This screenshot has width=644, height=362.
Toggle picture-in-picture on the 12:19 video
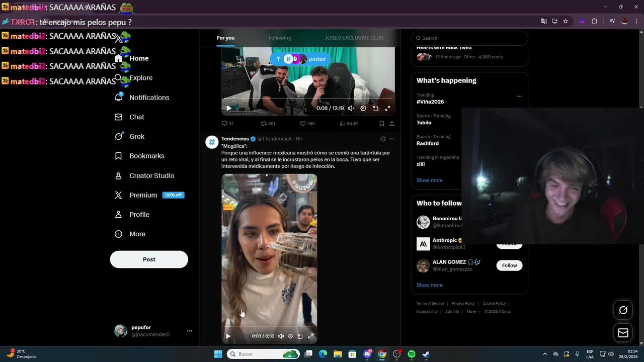pos(375,108)
